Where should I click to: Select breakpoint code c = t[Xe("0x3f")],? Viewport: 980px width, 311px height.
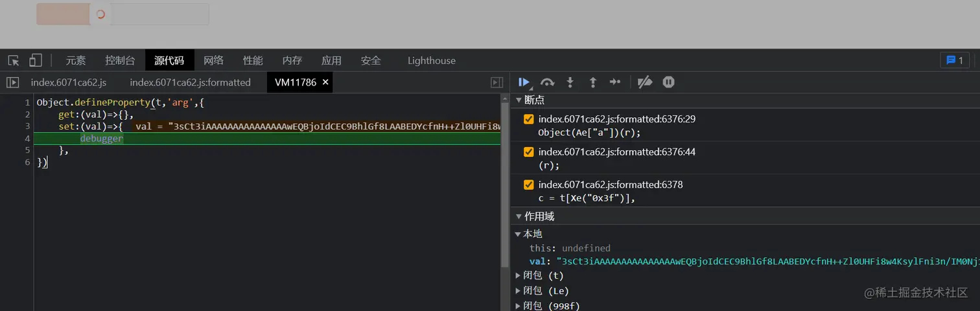tap(587, 198)
